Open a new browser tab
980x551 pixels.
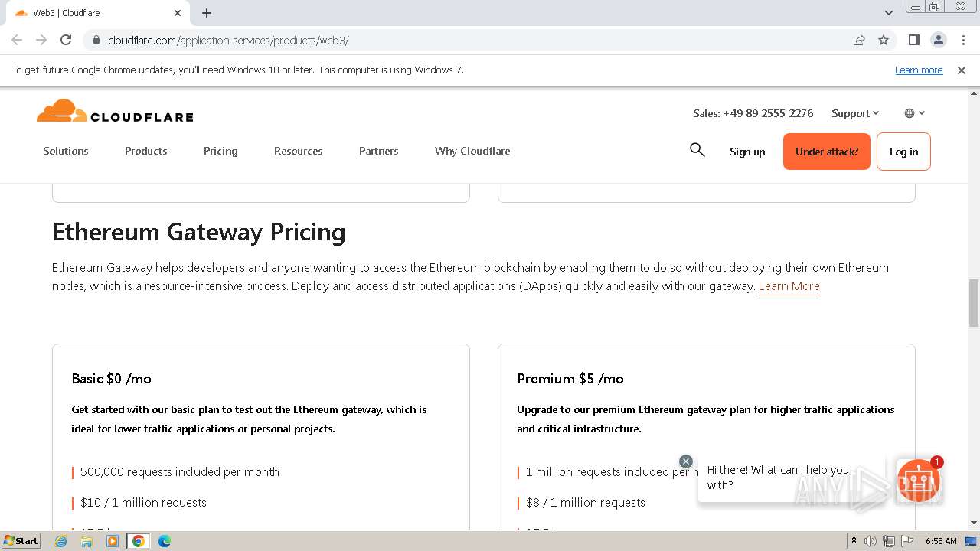(207, 13)
